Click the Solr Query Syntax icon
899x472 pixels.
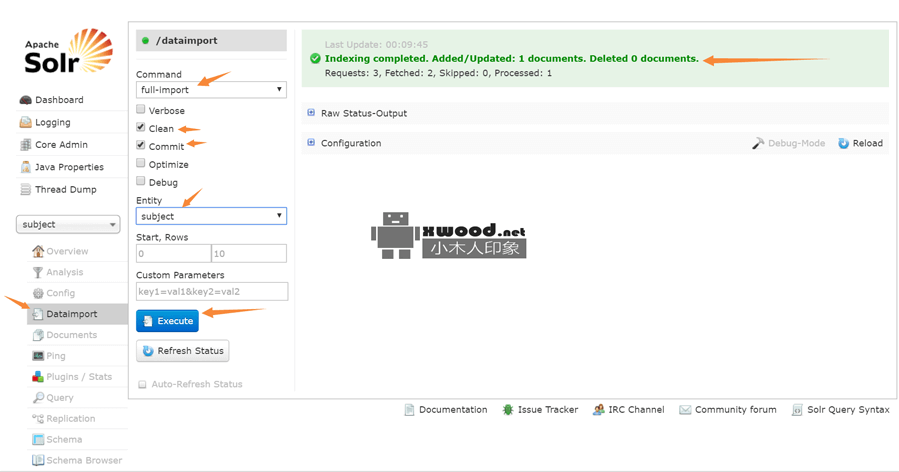(797, 410)
